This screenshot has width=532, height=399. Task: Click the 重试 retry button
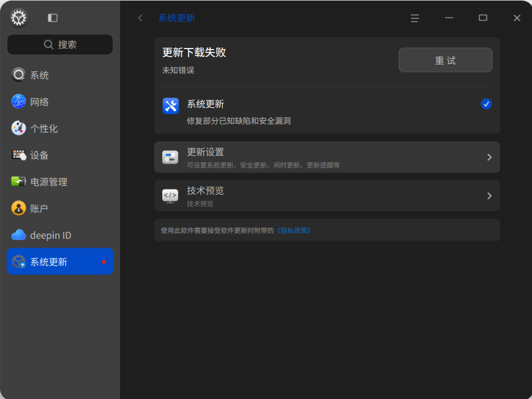[x=445, y=60]
